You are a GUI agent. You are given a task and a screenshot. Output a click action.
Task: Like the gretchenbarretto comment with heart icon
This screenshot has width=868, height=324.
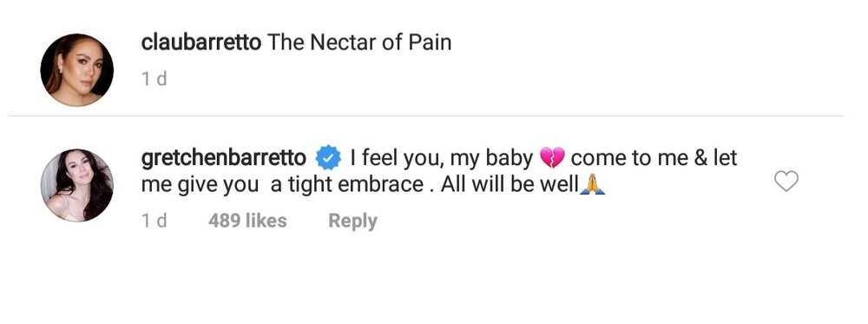pos(786,182)
